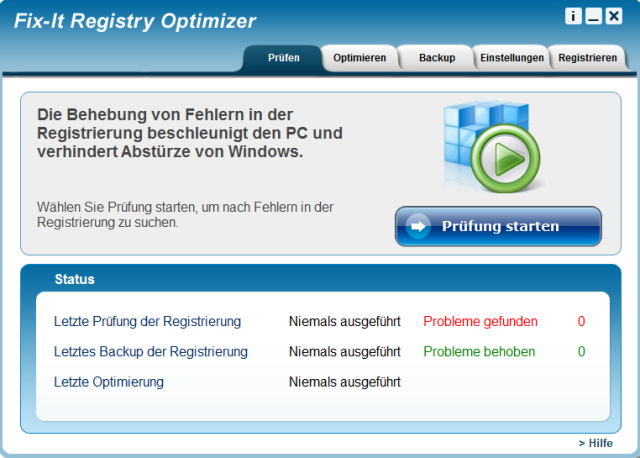
Task: Go to the Backup tab
Action: click(437, 58)
